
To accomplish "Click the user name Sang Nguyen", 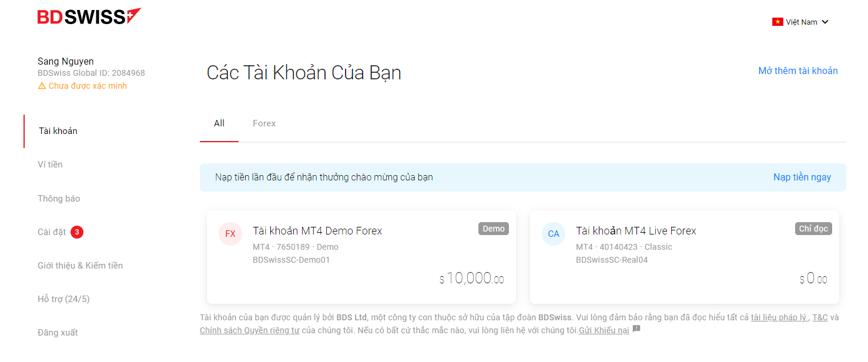I will pyautogui.click(x=66, y=61).
